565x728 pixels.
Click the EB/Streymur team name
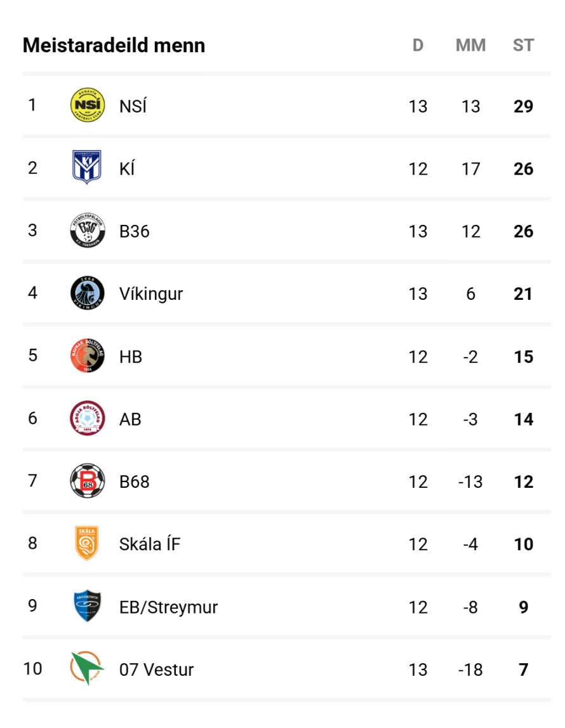[168, 607]
